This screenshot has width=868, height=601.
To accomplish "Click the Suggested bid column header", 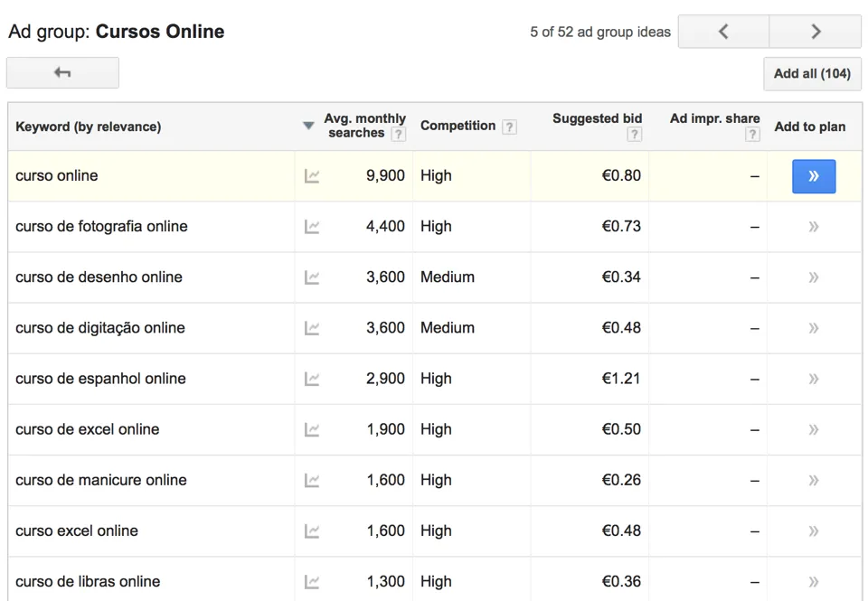I will [x=598, y=118].
